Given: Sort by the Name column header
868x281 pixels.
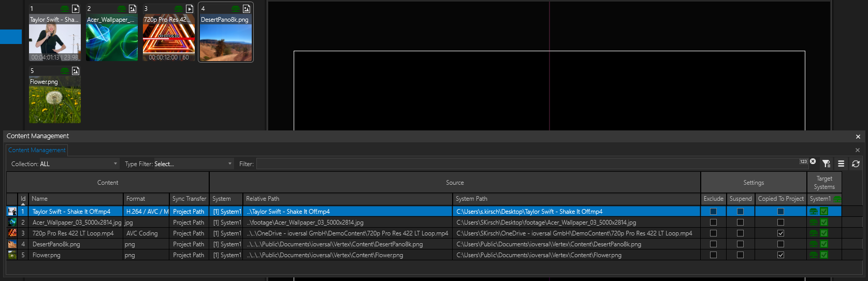Looking at the screenshot, I should point(75,199).
